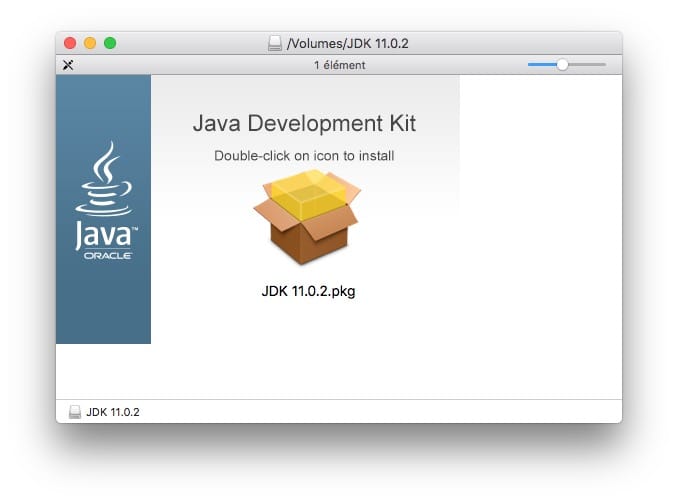This screenshot has width=678, height=503.
Task: Close the JDK window with red button
Action: pos(70,43)
